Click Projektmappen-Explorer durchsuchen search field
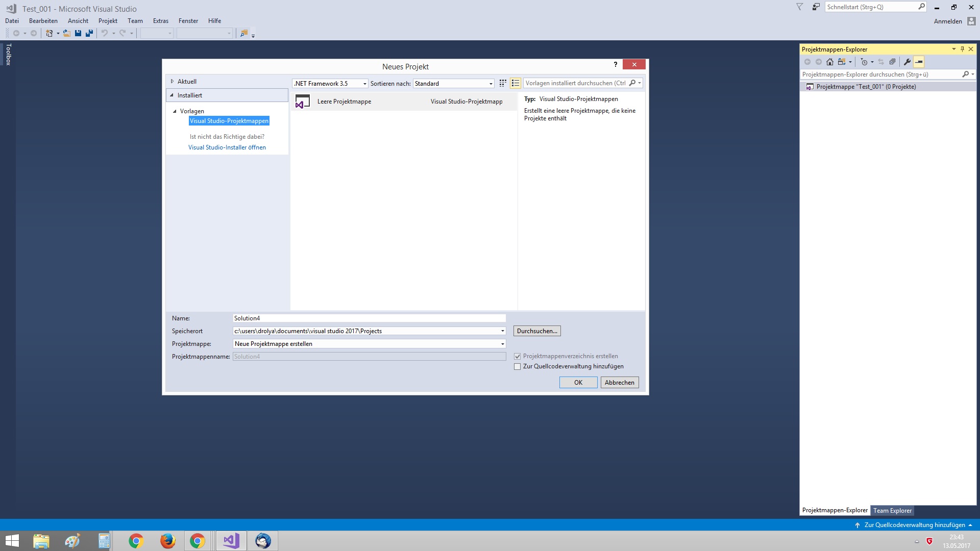Screen dimensions: 980x551 (x=888, y=74)
